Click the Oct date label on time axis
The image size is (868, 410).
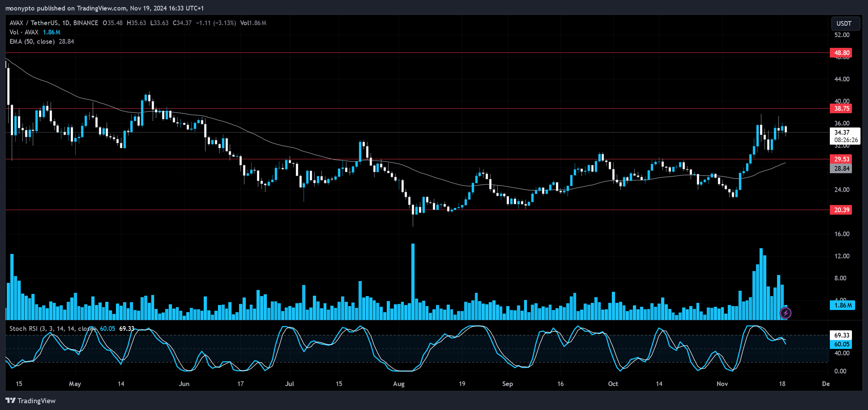pos(613,384)
